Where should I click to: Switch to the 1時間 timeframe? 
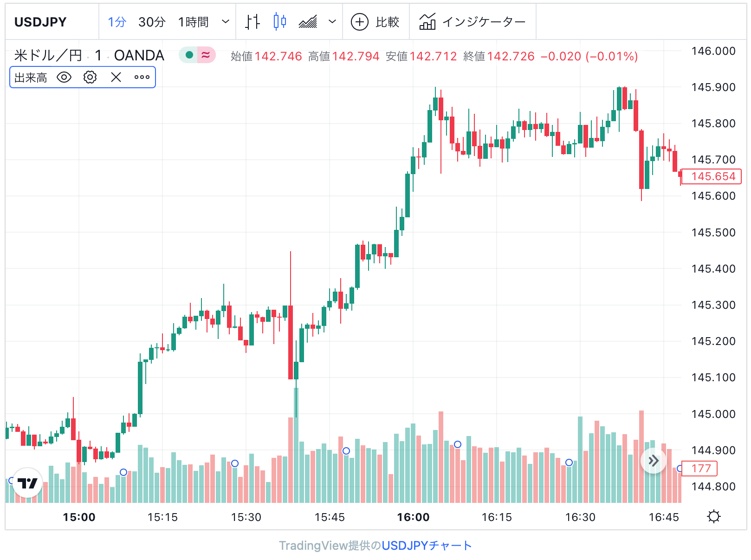[194, 22]
